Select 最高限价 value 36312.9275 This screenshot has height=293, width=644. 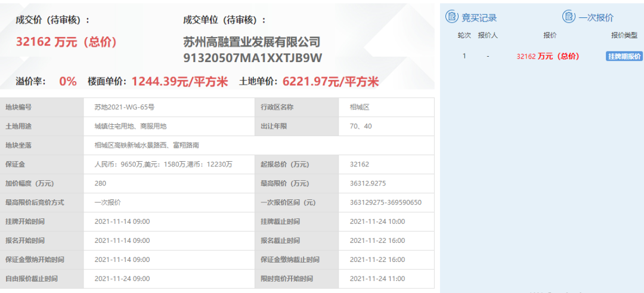point(367,183)
